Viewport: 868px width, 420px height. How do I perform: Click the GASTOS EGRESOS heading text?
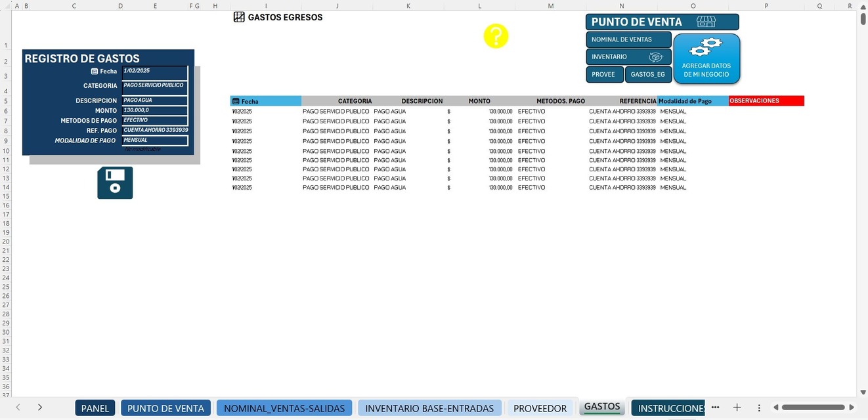click(285, 17)
